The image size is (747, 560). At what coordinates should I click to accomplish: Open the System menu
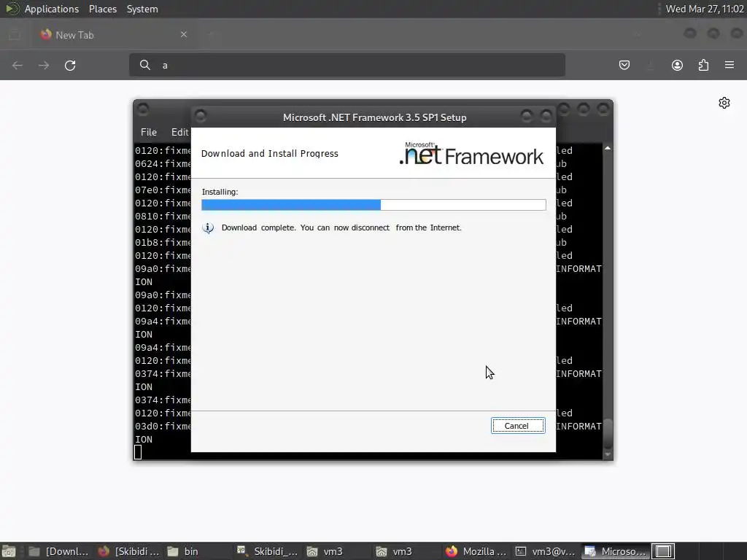click(142, 9)
